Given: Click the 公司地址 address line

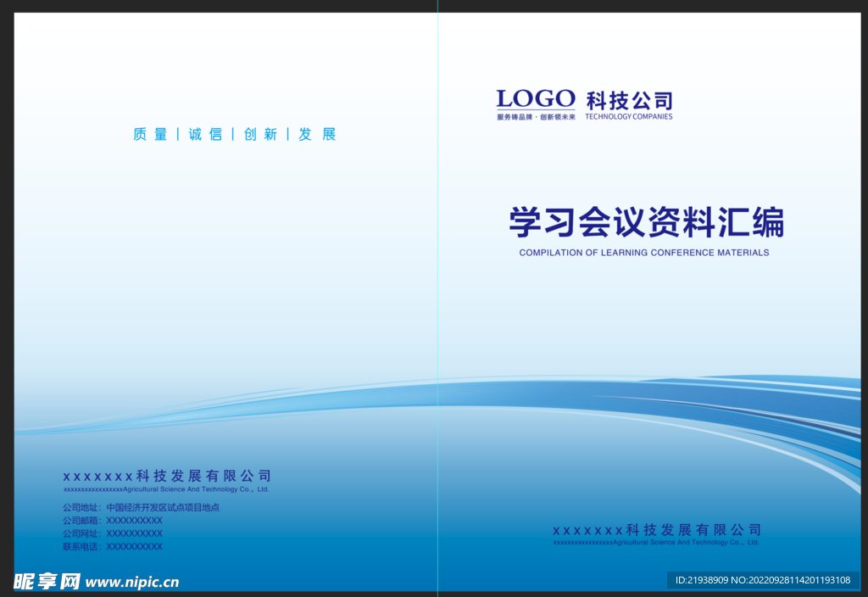Looking at the screenshot, I should tap(142, 507).
